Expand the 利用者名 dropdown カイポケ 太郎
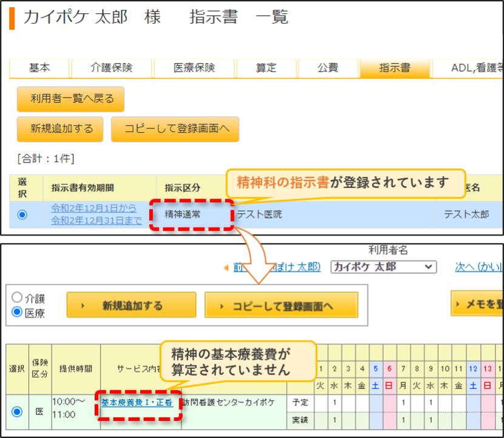 pos(383,267)
